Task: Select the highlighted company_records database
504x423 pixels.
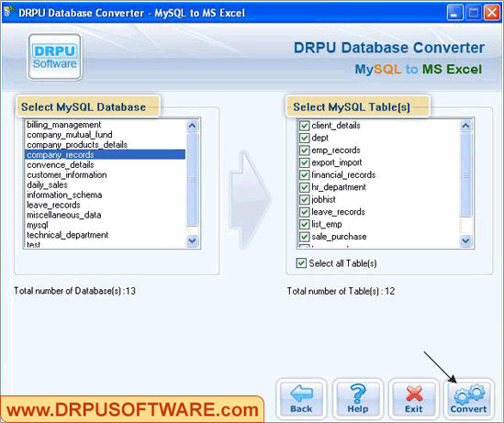Action: (105, 154)
